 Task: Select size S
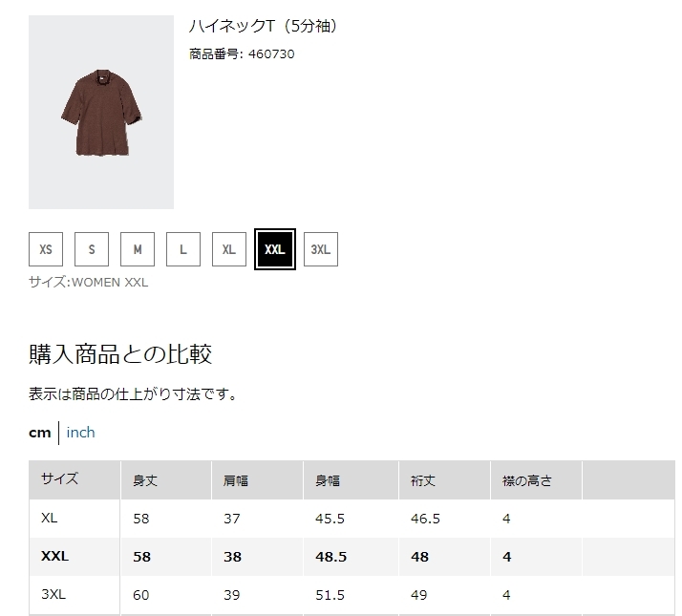click(92, 249)
